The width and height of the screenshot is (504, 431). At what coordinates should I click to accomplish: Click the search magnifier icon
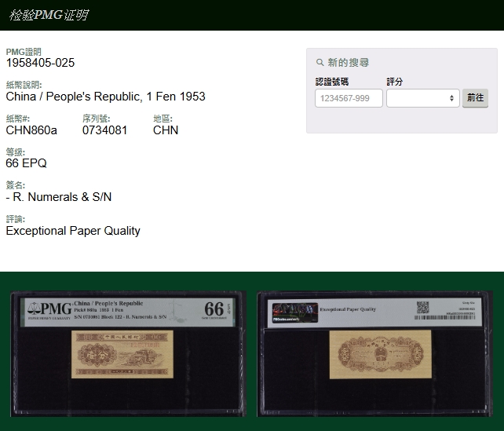(x=320, y=62)
